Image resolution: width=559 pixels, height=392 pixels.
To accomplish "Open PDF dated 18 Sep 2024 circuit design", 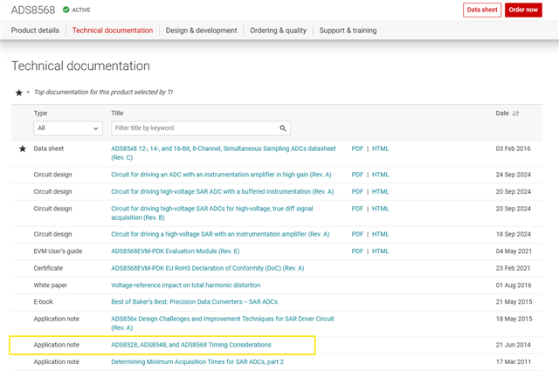I will pos(357,234).
